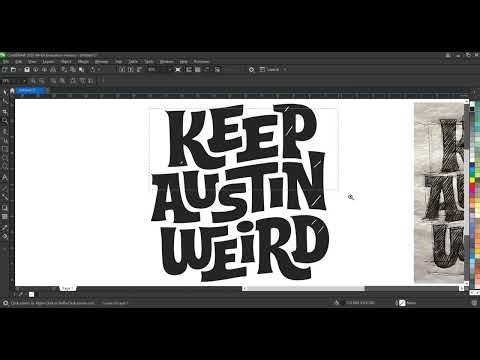This screenshot has height=360, width=480.
Task: Click the Full-Screen Preview icon
Action: point(178,69)
